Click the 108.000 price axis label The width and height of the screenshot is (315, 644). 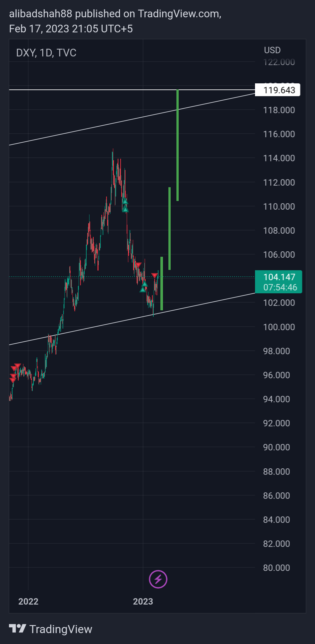click(279, 230)
